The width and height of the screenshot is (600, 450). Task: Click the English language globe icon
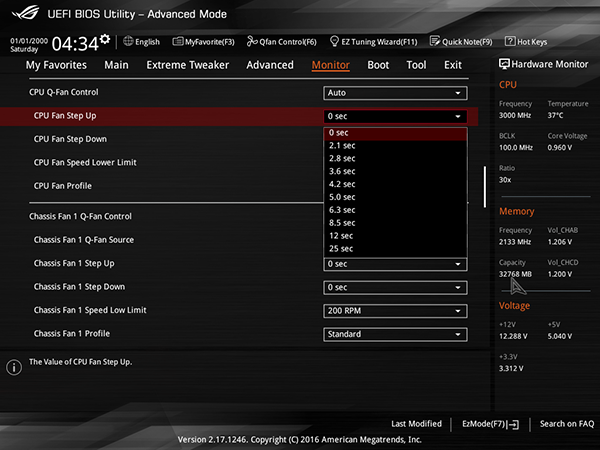click(x=128, y=41)
